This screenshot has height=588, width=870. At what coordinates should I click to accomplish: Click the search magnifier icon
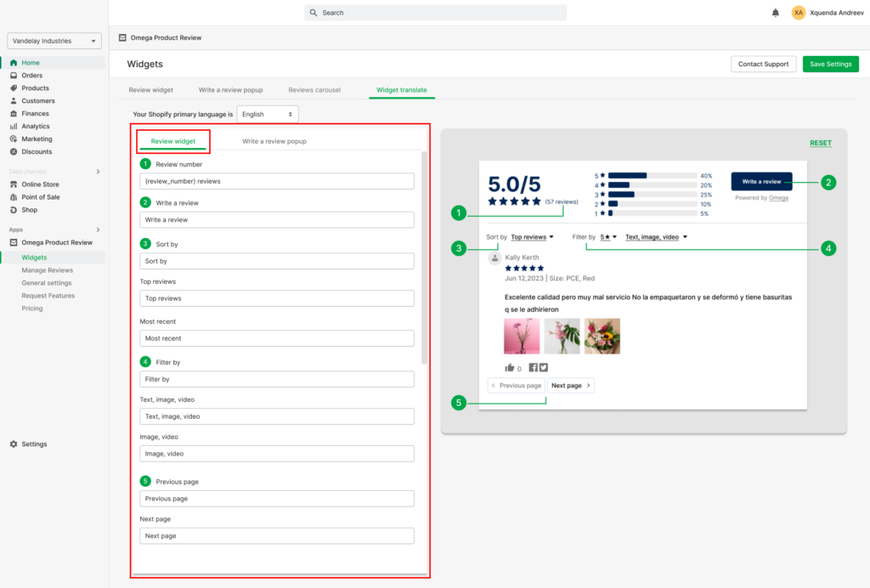(314, 13)
